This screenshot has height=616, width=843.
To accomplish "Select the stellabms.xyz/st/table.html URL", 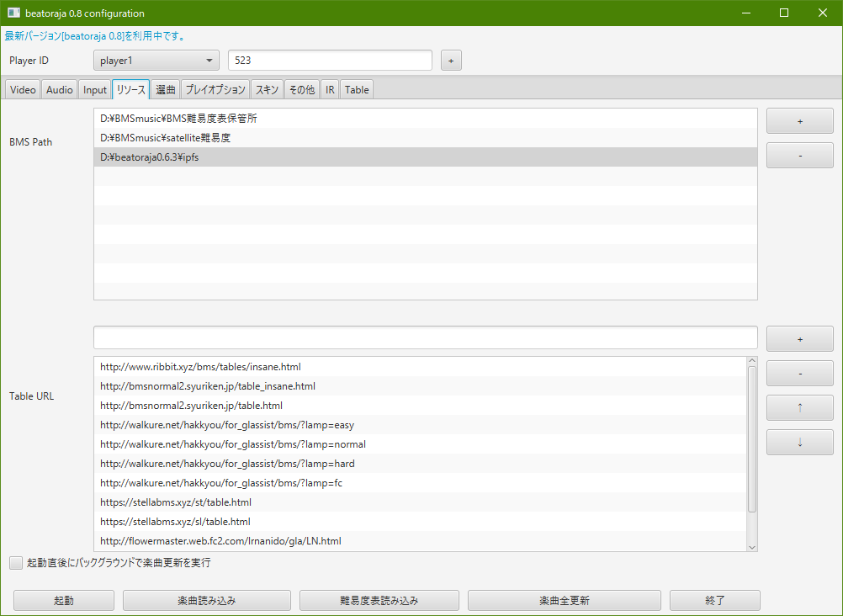I will point(421,502).
